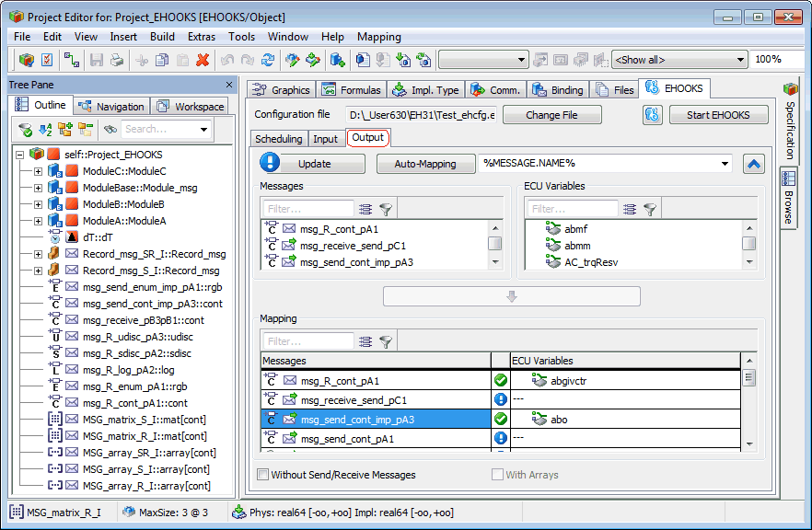Click the Redo arrow icon
This screenshot has height=530, width=812.
[x=248, y=60]
